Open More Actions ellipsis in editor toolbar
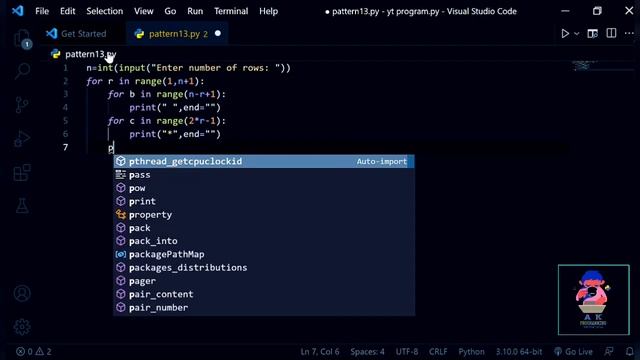 point(629,33)
